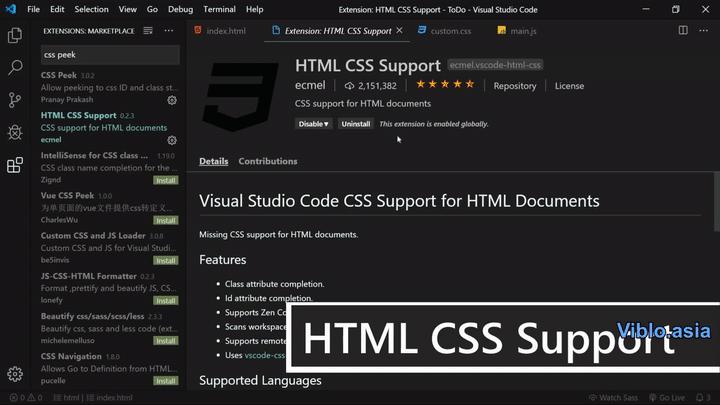The width and height of the screenshot is (720, 405).
Task: Select the Contributions tab
Action: (268, 161)
